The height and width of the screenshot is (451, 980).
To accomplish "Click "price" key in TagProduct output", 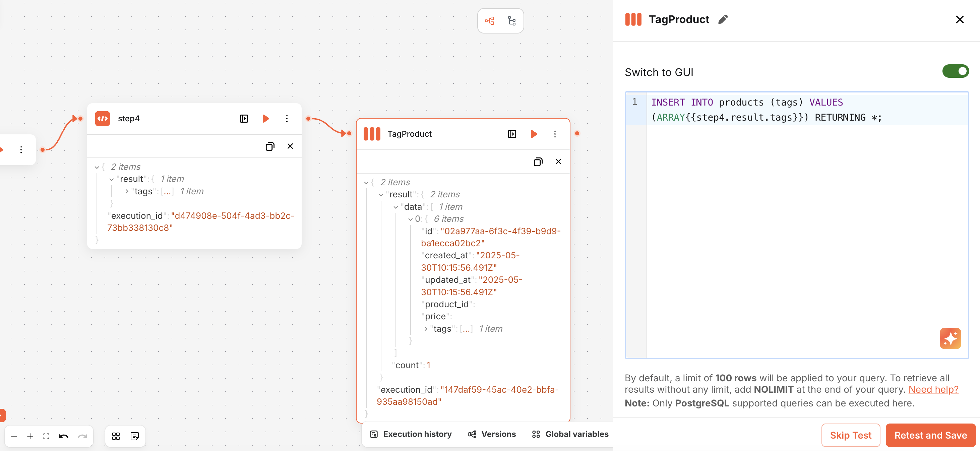I will tap(435, 317).
